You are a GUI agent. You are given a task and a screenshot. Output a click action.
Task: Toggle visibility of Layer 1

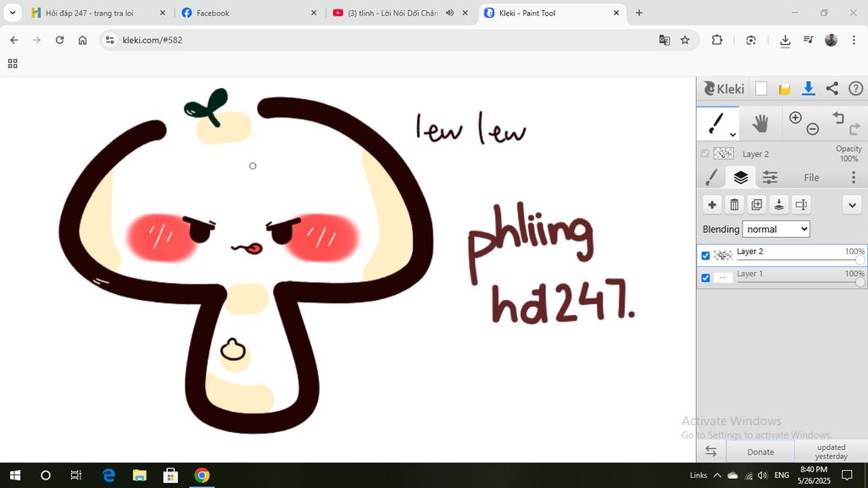[x=705, y=278]
